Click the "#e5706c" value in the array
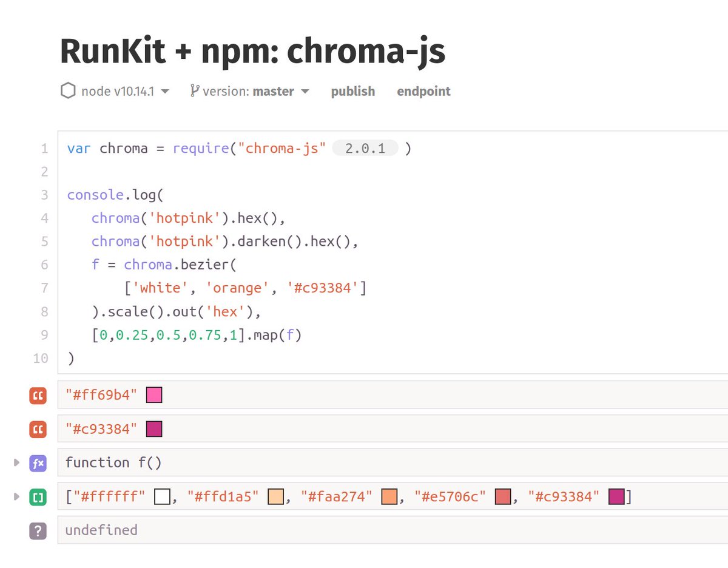728x568 pixels. tap(450, 498)
